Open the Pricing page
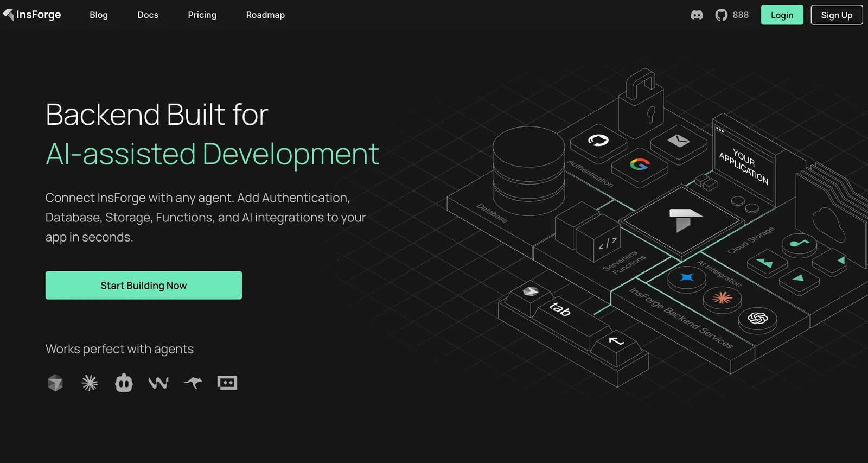 pos(202,15)
